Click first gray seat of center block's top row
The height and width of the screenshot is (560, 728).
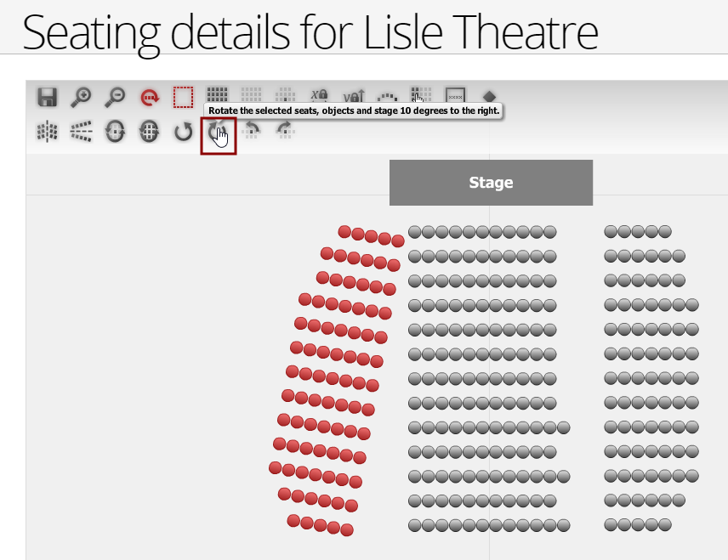414,231
